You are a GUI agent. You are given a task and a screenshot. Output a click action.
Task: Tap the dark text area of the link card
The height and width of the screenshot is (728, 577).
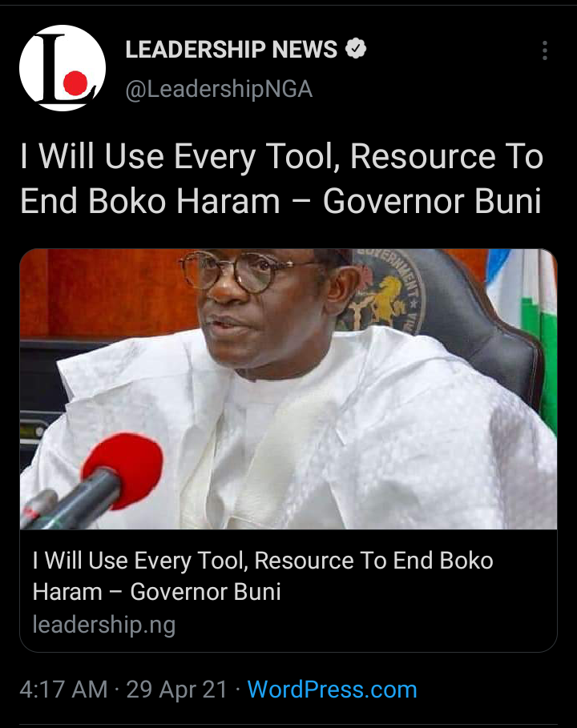tap(288, 590)
